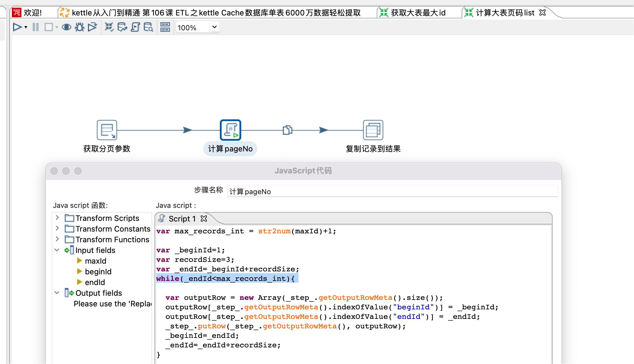Open run options dropdown arrow
The width and height of the screenshot is (634, 364).
(x=26, y=27)
